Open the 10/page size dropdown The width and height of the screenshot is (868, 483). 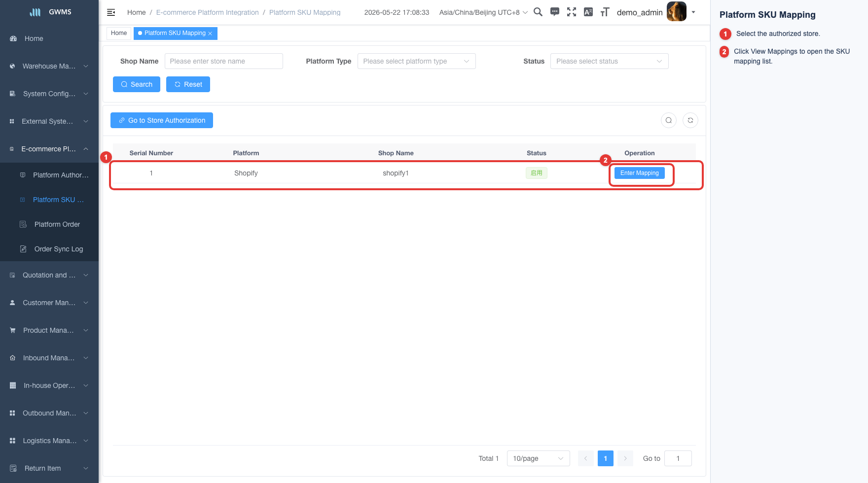(x=539, y=458)
